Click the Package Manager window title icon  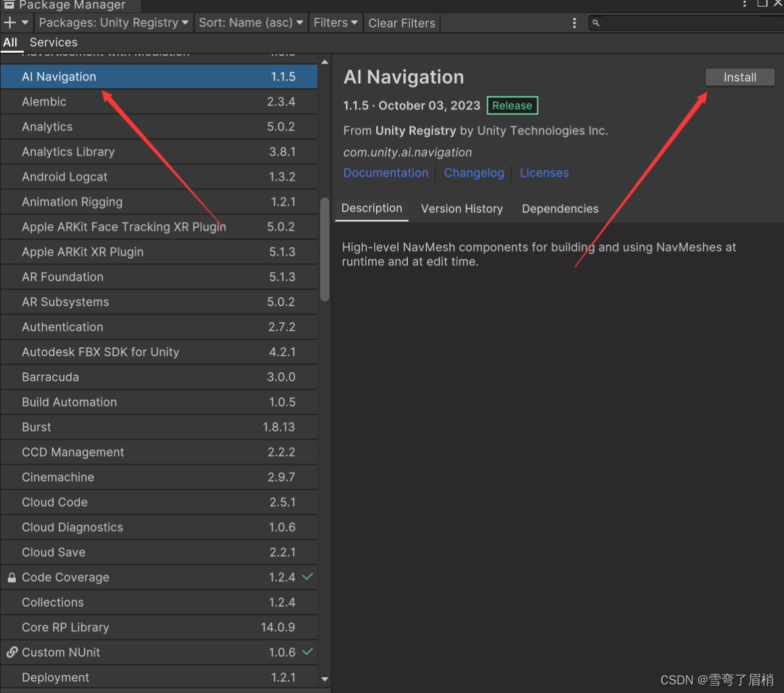coord(9,5)
